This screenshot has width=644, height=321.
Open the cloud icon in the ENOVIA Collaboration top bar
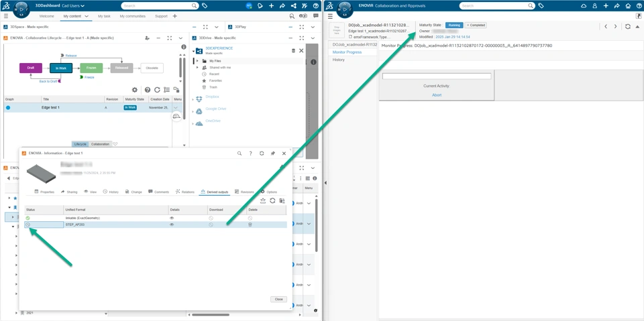coord(584,6)
